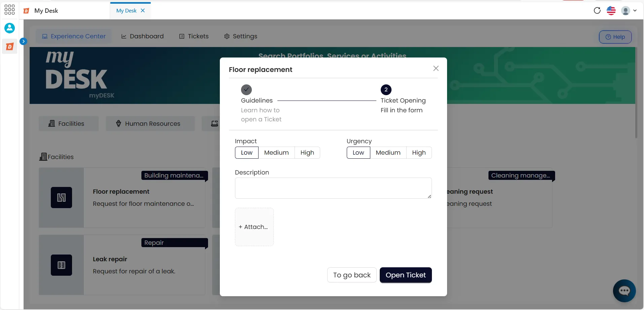Click the page vertical scrollbar
The height and width of the screenshot is (310, 644).
636,93
